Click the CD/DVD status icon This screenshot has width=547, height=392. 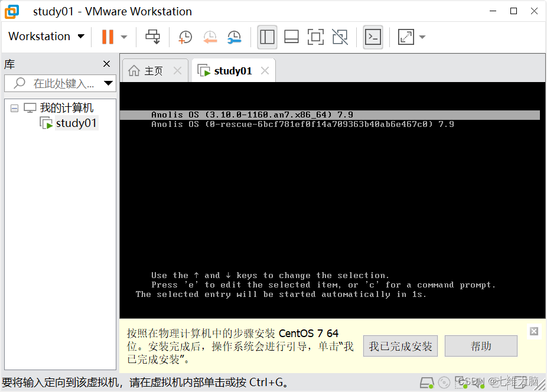[x=444, y=383]
